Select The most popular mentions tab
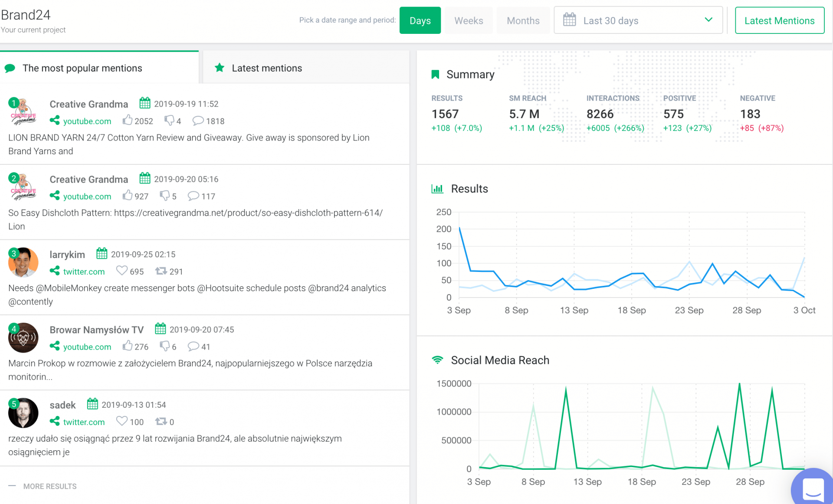This screenshot has width=833, height=504. (x=99, y=68)
